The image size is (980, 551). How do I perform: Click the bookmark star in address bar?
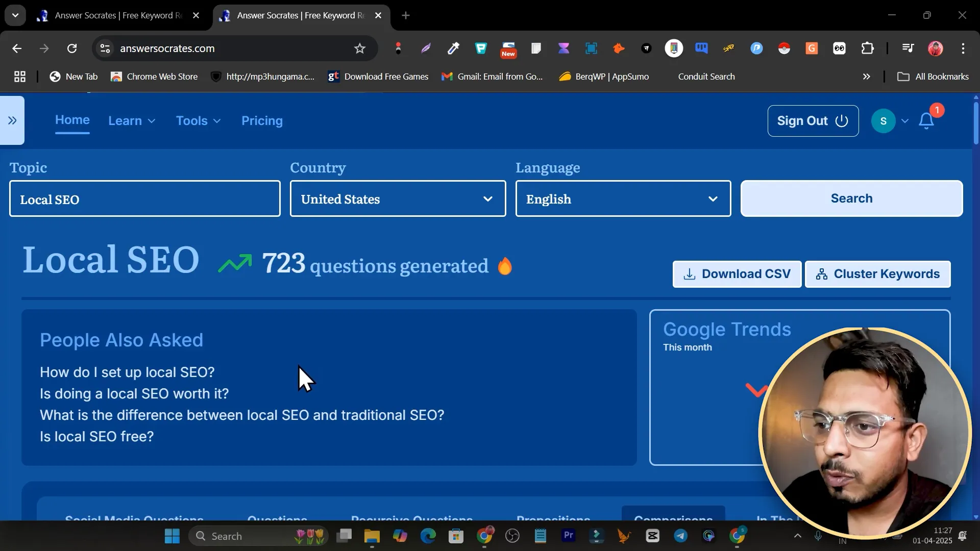tap(360, 48)
